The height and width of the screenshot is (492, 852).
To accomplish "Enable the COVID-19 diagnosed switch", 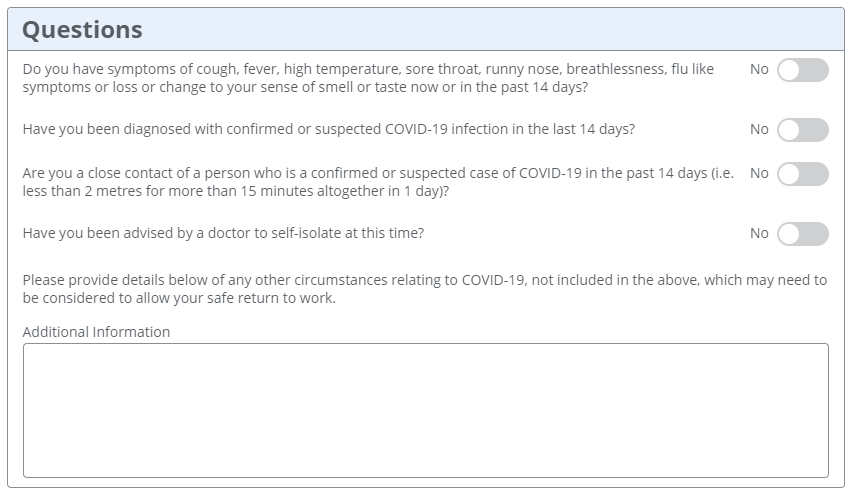I will pos(802,130).
